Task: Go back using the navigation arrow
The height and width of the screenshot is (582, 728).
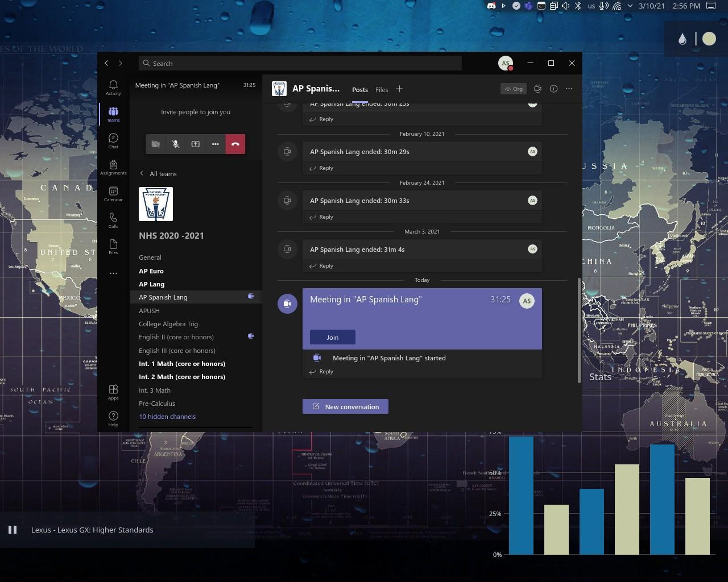Action: coord(106,63)
